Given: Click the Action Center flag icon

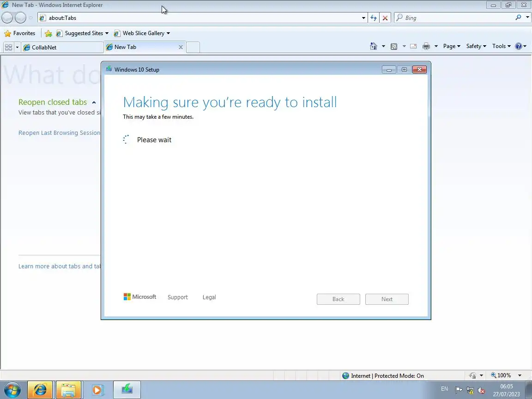Looking at the screenshot, I should [459, 390].
